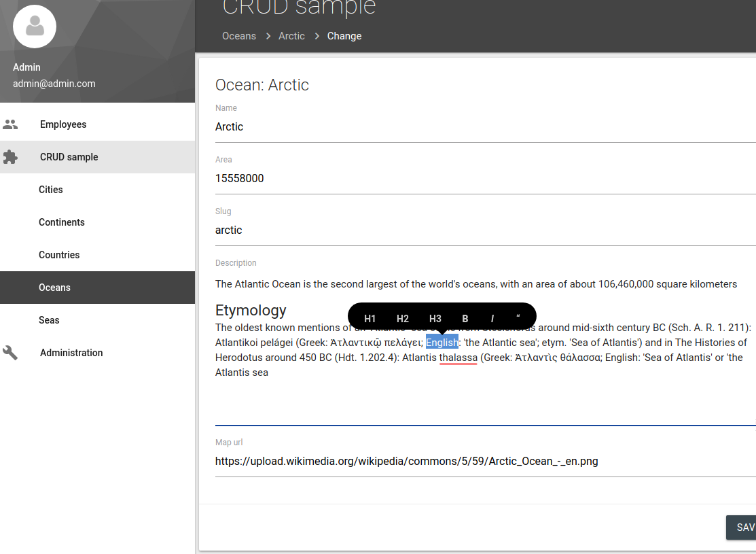Select Countries from sidebar menu
The image size is (756, 554).
pos(58,255)
